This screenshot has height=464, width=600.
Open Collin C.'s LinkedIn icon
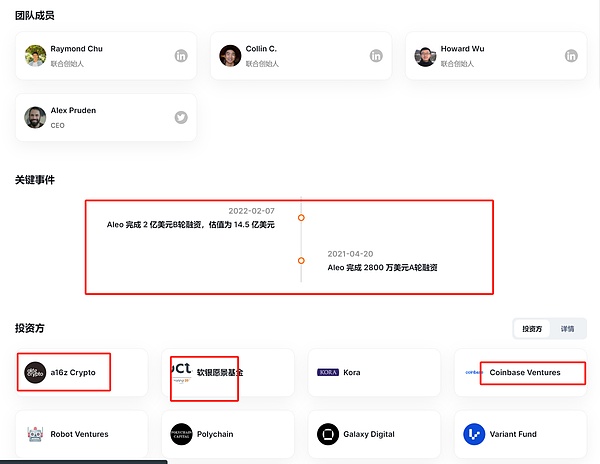[x=376, y=56]
